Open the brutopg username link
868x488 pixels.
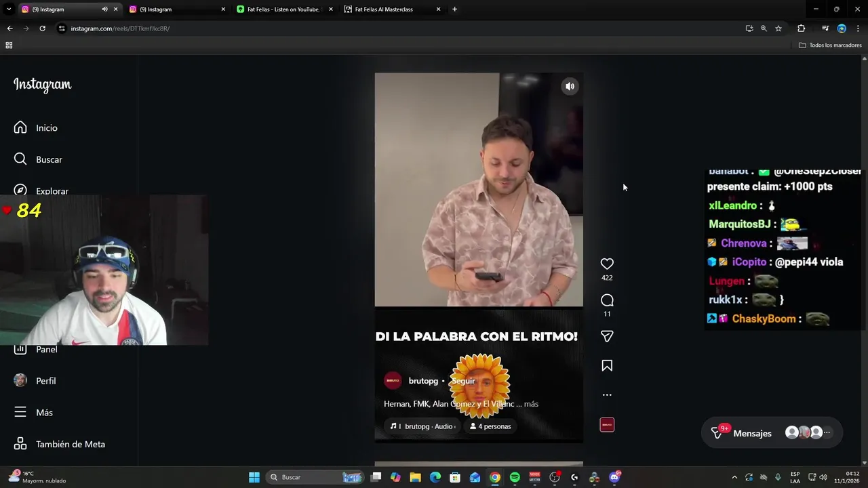coord(423,381)
